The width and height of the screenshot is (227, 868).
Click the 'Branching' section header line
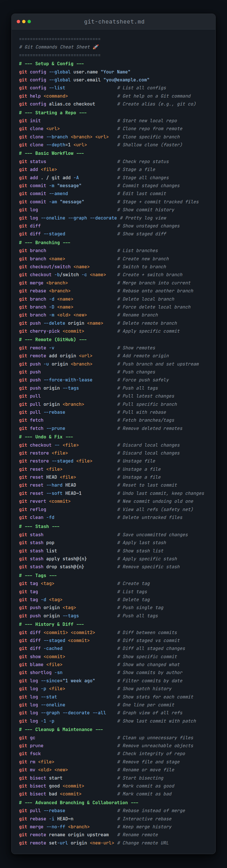[x=45, y=243]
